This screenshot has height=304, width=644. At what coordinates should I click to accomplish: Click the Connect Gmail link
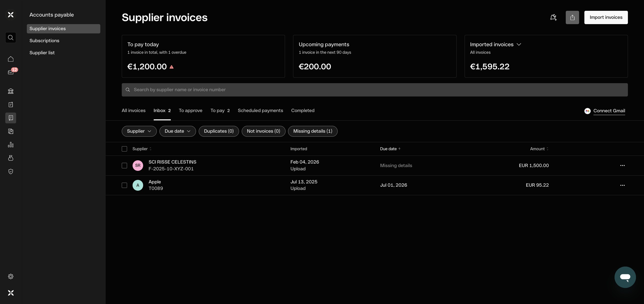pyautogui.click(x=609, y=111)
